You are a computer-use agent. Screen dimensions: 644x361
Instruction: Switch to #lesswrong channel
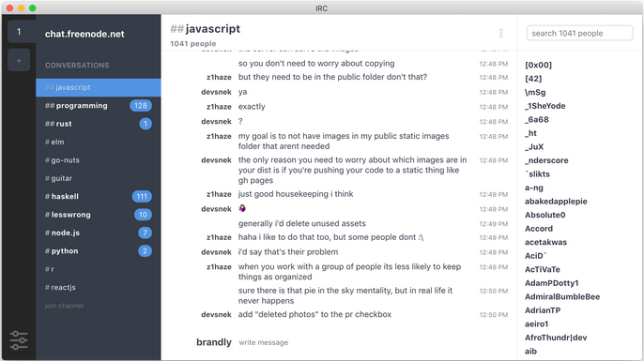99,215
